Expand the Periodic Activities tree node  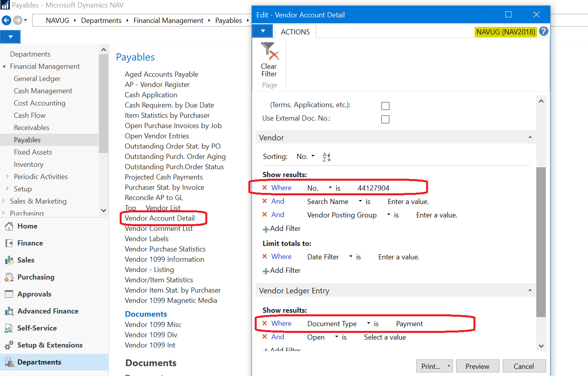click(x=8, y=176)
